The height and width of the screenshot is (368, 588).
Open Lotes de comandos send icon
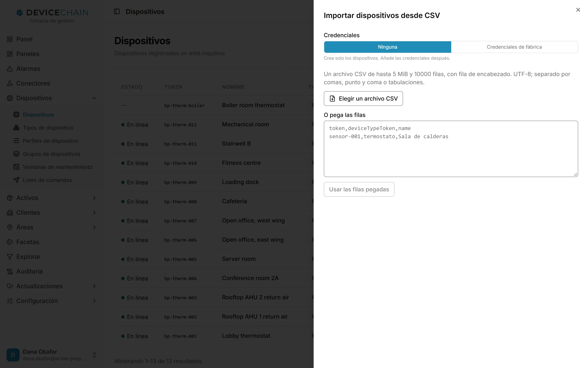pos(16,180)
